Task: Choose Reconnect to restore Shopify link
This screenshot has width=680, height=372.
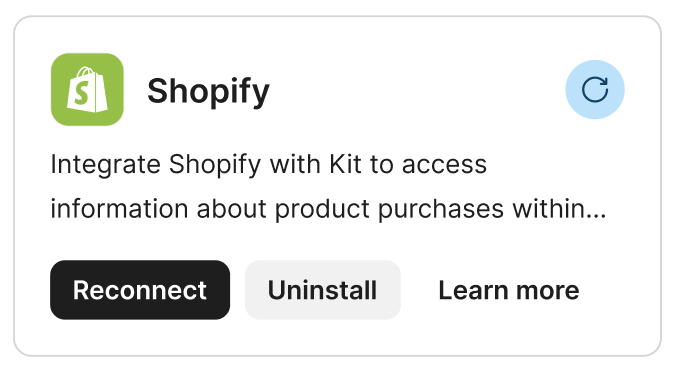Action: pyautogui.click(x=140, y=290)
